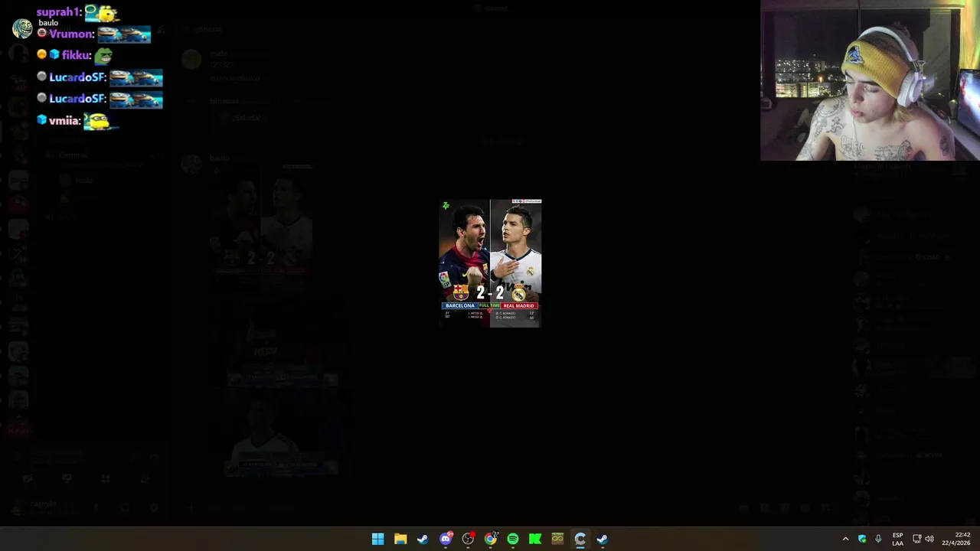The width and height of the screenshot is (980, 551).
Task: Show hidden system tray icons
Action: point(845,539)
